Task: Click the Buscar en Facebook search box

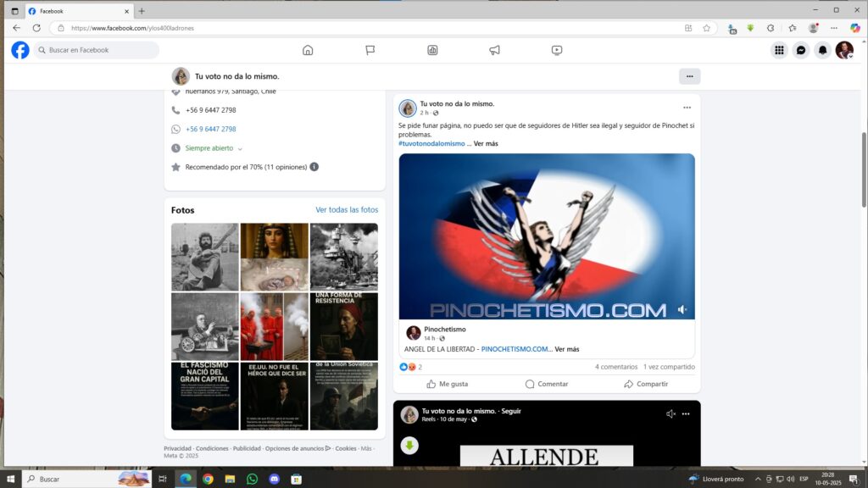Action: [x=97, y=50]
